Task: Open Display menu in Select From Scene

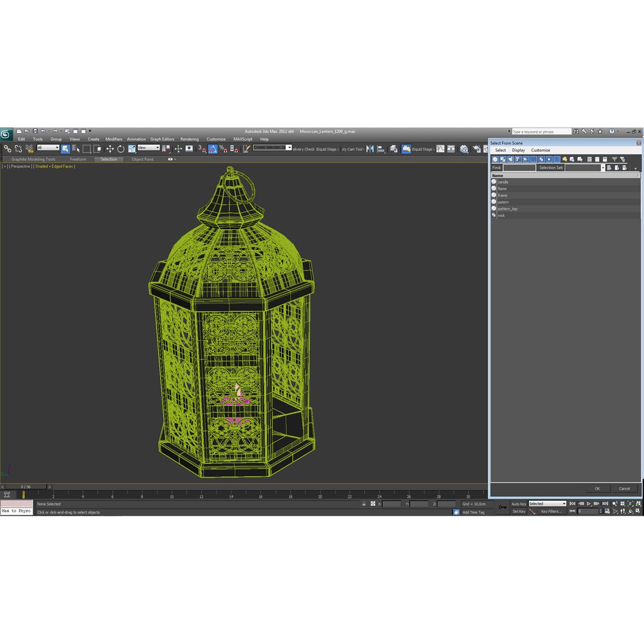Action: tap(518, 150)
